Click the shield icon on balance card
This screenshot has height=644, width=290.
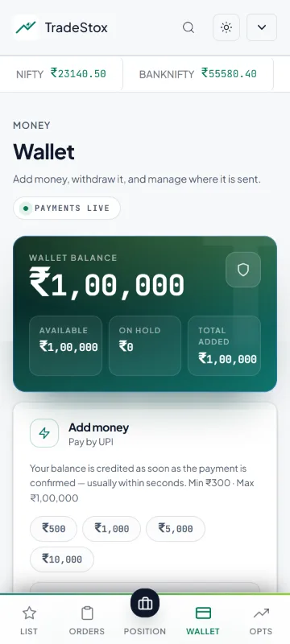[243, 270]
